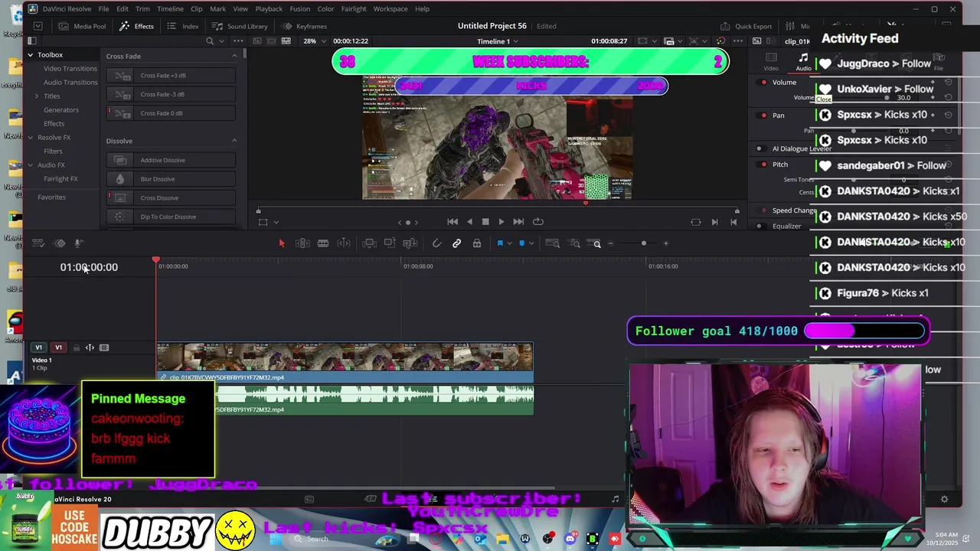
Task: Toggle the Pitch enable switch
Action: pyautogui.click(x=763, y=165)
